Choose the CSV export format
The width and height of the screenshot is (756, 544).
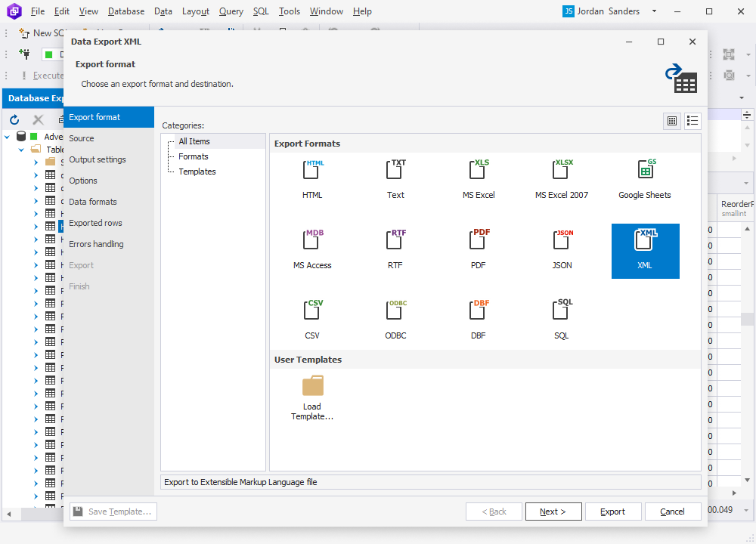point(312,316)
